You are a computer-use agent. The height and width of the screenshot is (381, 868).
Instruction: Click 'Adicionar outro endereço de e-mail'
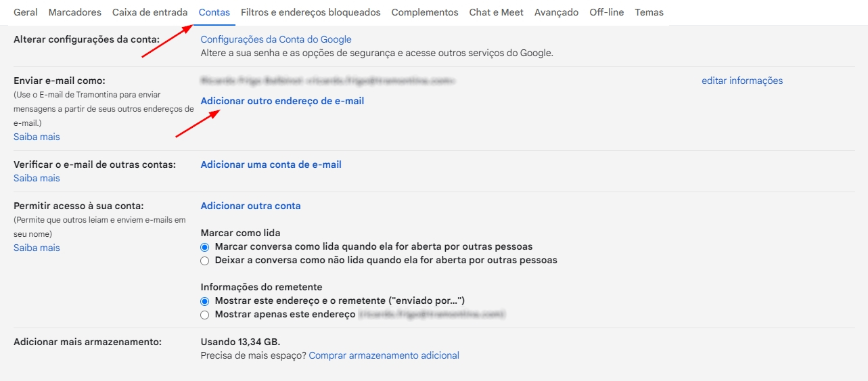click(x=282, y=101)
